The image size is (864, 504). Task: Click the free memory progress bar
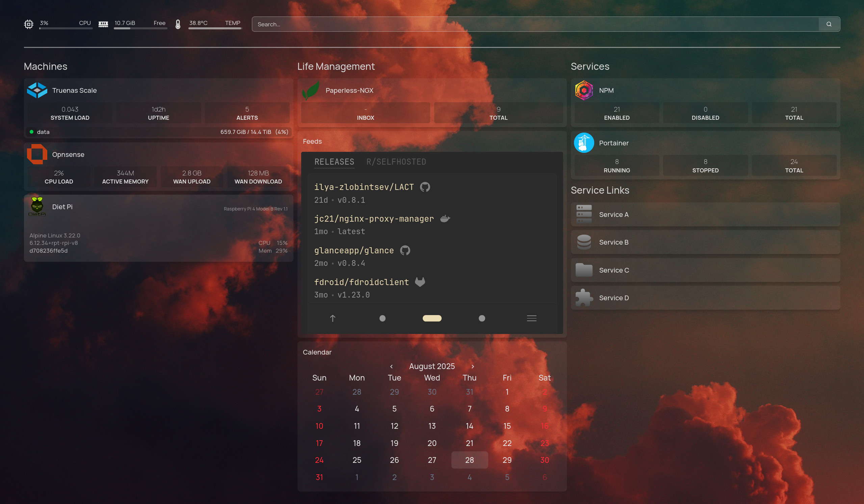pos(140,28)
